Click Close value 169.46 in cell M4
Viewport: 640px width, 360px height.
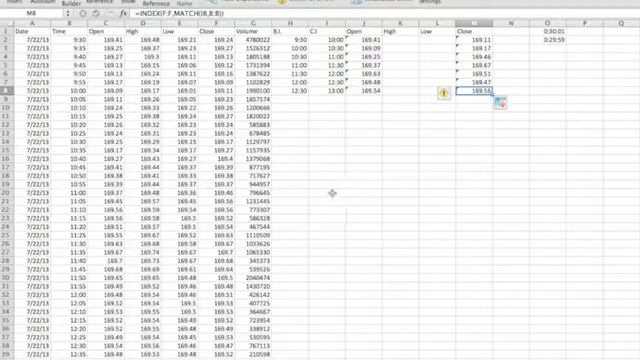pos(474,57)
